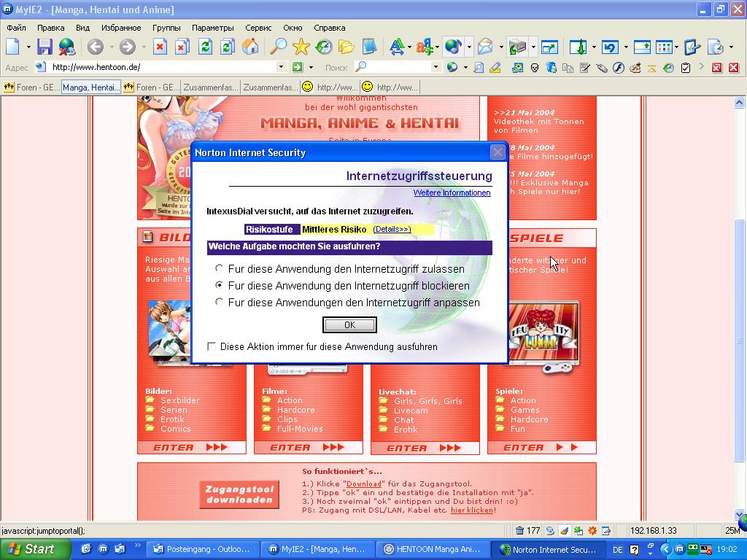Viewport: 747px width, 560px height.
Task: Open 'Weitere Informationen' link
Action: pos(452,192)
